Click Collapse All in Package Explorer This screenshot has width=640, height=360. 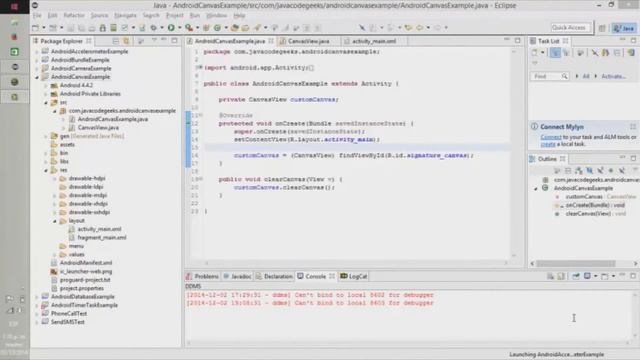point(116,41)
